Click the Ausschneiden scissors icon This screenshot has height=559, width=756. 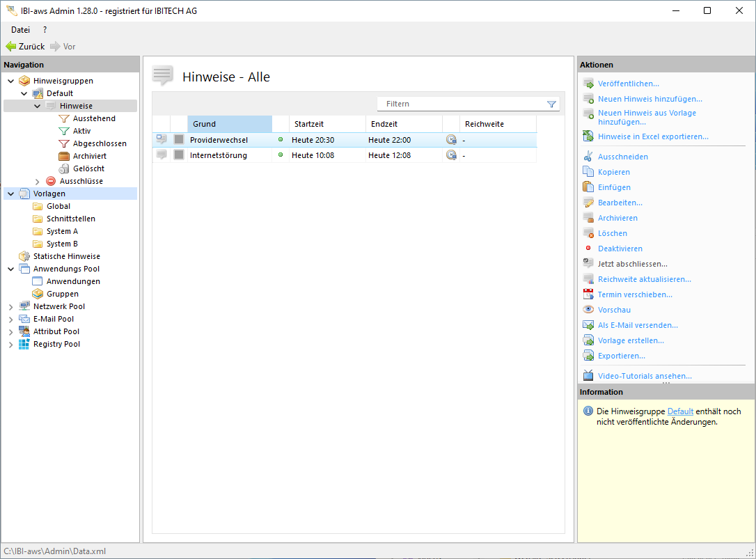pyautogui.click(x=588, y=157)
